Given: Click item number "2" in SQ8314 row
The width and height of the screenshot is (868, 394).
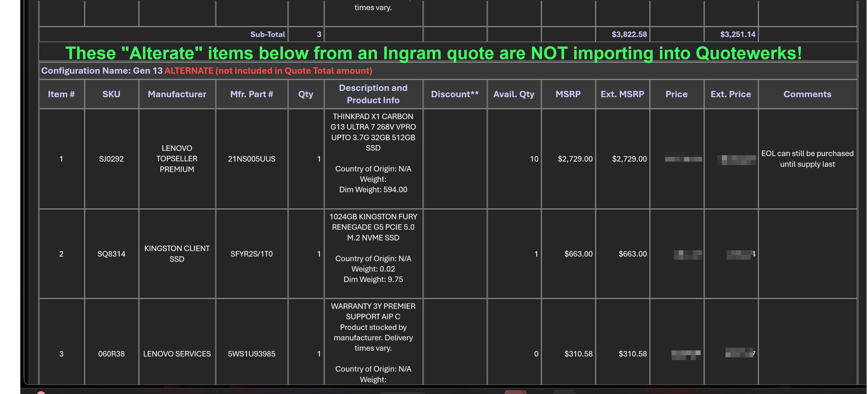Looking at the screenshot, I should (61, 254).
